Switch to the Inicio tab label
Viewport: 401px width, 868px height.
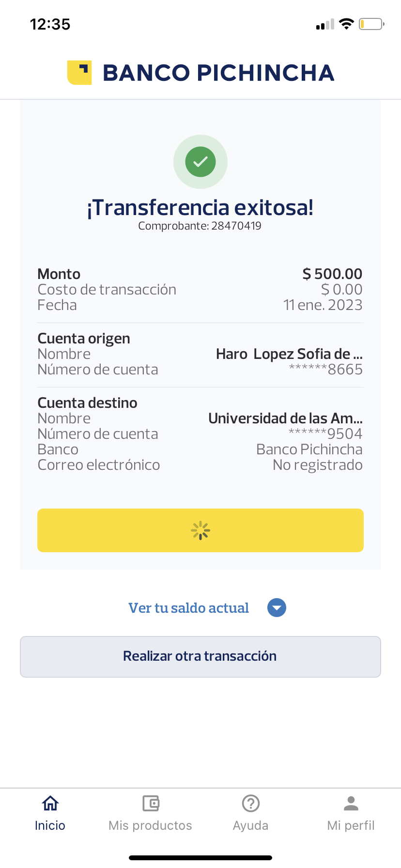50,825
